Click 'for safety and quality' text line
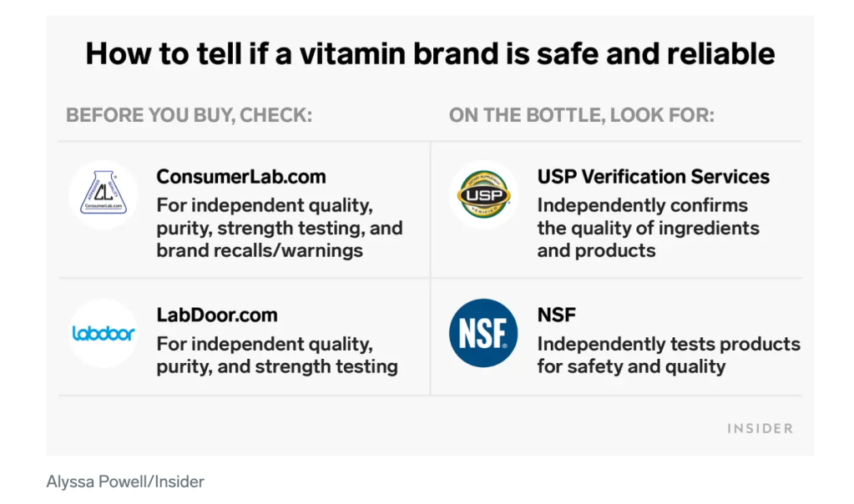Viewport: 854px width, 504px height. point(631,366)
